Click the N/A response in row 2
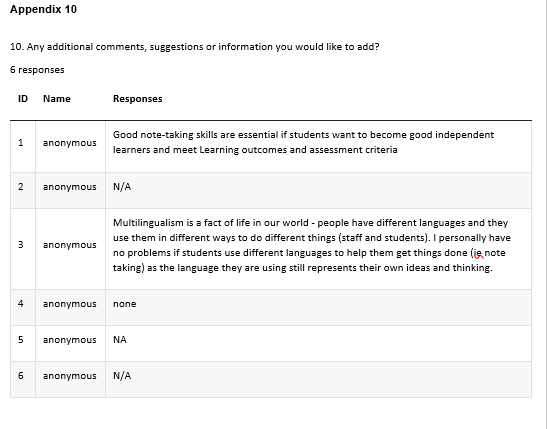The image size is (547, 429). point(122,187)
